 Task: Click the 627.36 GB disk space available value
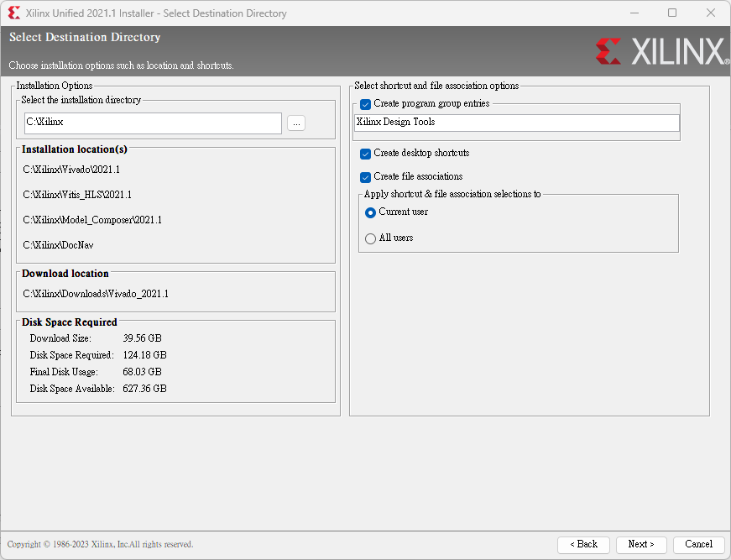pos(144,389)
